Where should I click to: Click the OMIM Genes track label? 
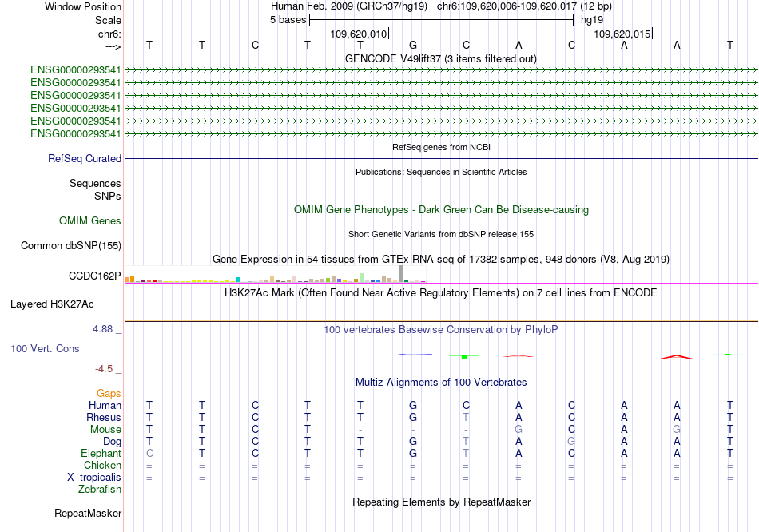point(90,220)
